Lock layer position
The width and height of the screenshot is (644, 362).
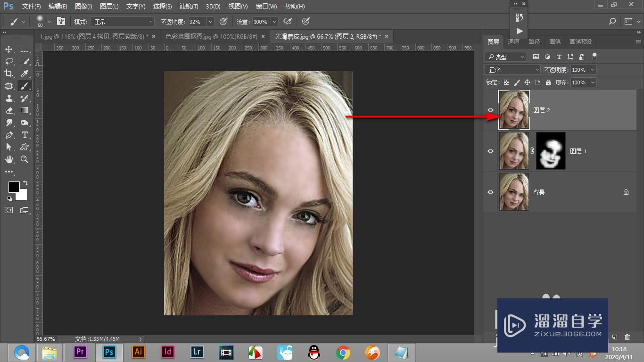[527, 82]
